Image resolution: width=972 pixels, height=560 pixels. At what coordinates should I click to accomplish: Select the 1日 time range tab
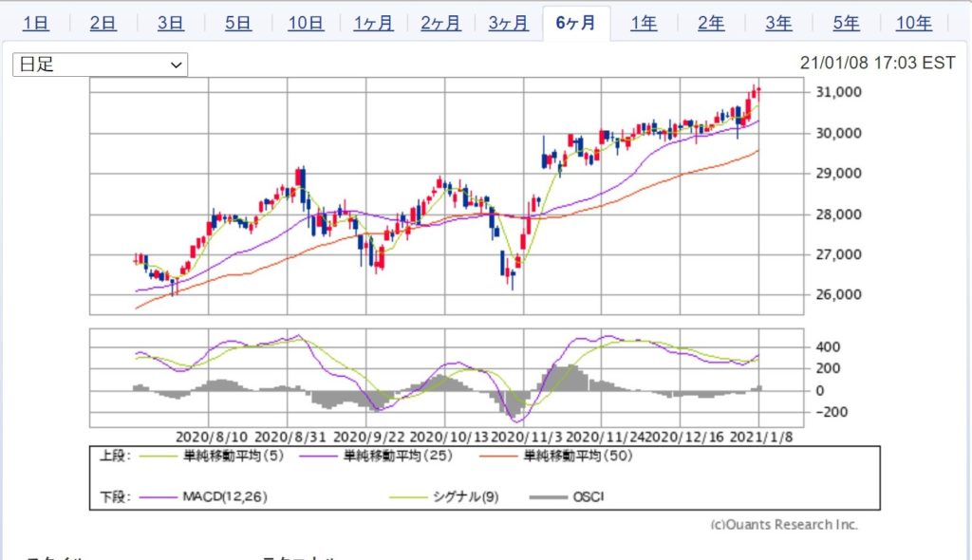[35, 24]
